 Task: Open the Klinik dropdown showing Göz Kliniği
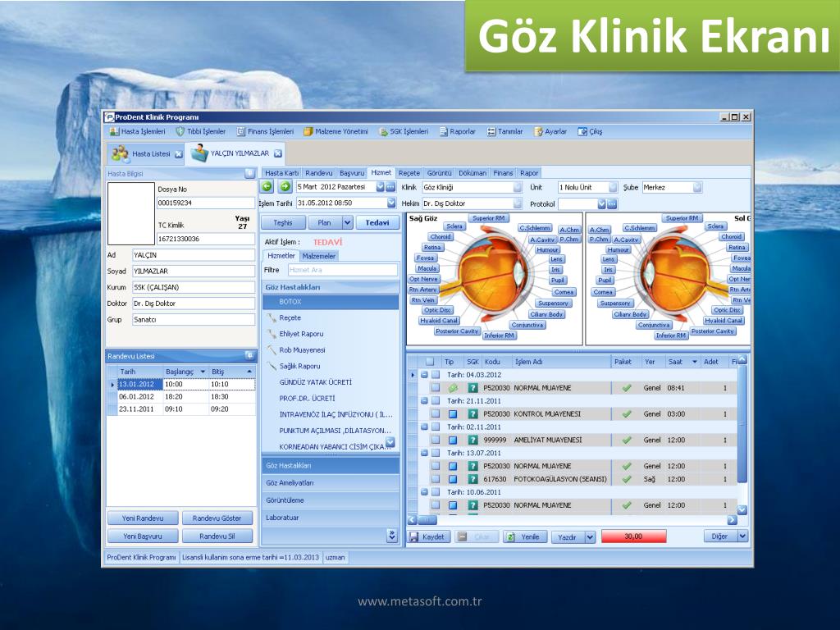click(x=517, y=187)
